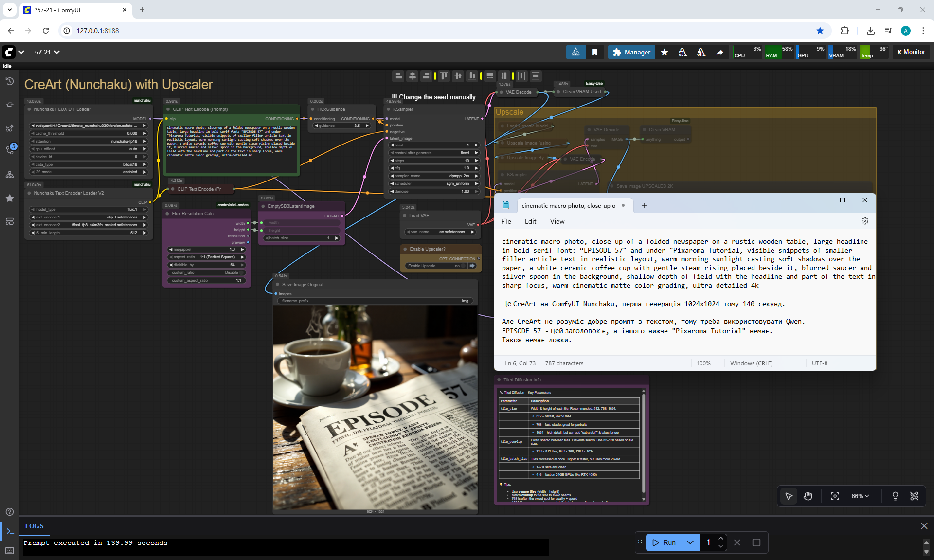Increase the run batch count stepper
The image size is (934, 560).
point(721,538)
